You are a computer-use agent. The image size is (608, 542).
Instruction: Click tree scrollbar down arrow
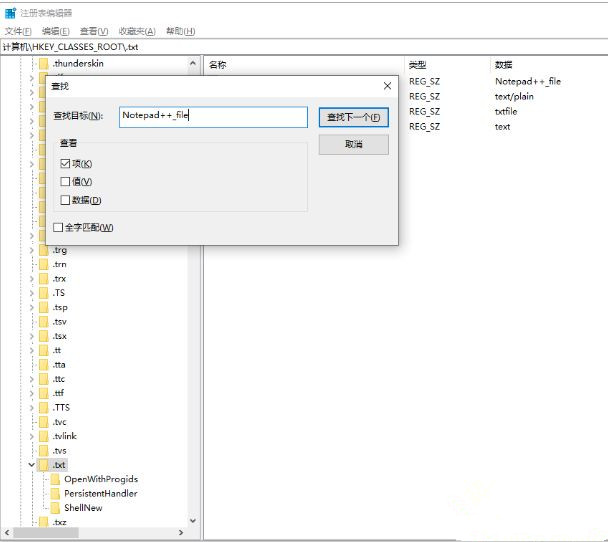pos(193,520)
